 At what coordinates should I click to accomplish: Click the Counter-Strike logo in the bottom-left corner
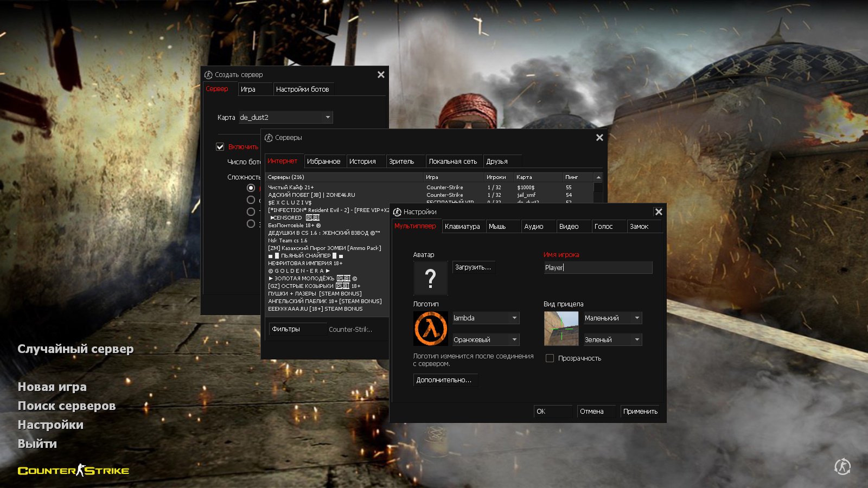click(x=72, y=470)
